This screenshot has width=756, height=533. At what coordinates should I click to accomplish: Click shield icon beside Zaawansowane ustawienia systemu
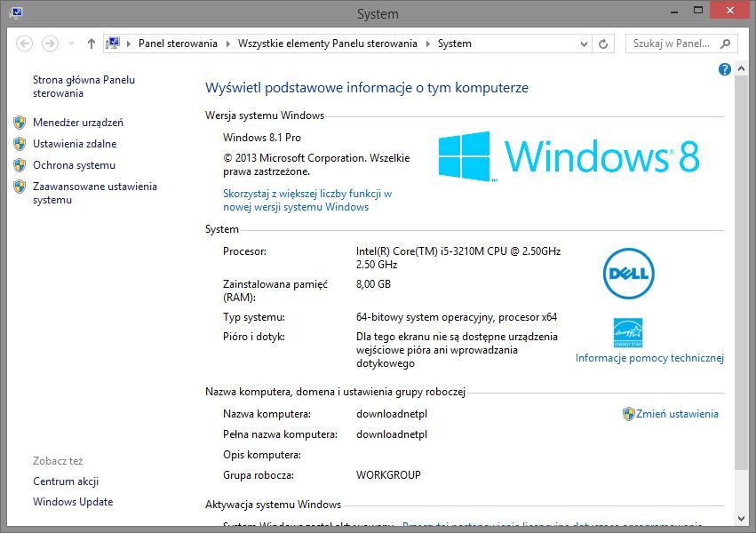point(20,187)
